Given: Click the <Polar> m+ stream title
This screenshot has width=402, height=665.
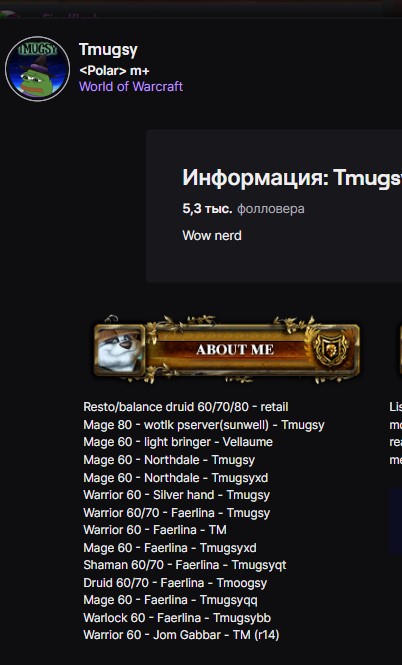Looking at the screenshot, I should pos(114,71).
